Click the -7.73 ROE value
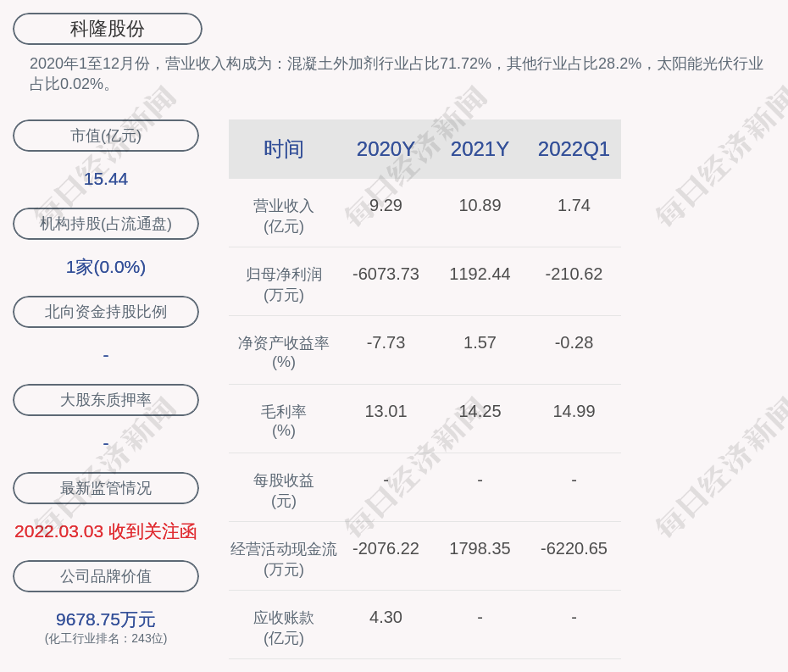The height and width of the screenshot is (672, 788). coord(386,343)
